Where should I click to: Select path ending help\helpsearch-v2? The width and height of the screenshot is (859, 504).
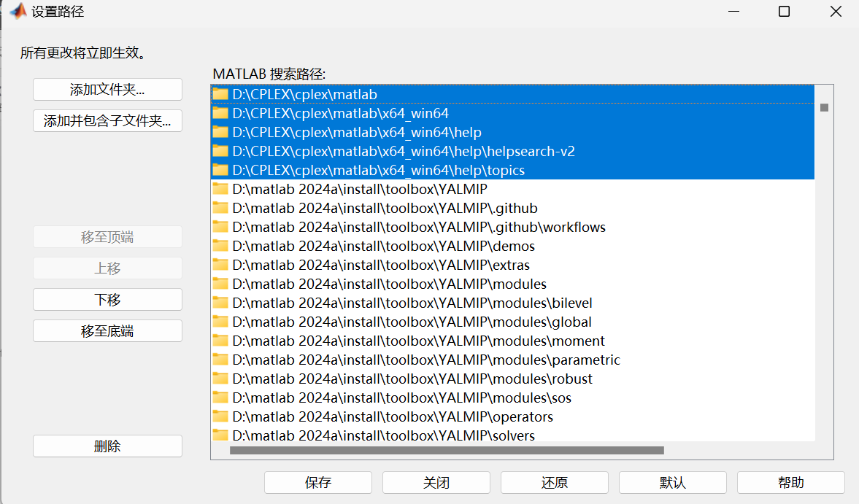tap(513, 151)
